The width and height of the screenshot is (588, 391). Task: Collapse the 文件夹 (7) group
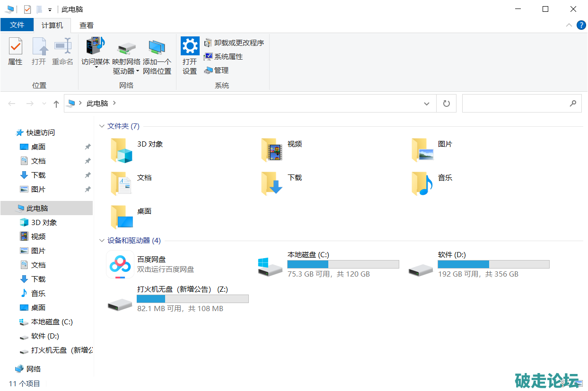pyautogui.click(x=102, y=126)
